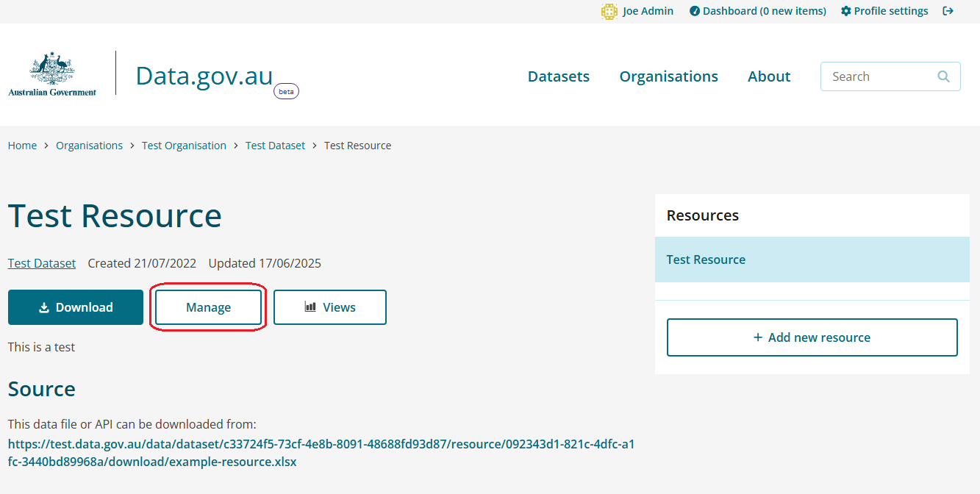Image resolution: width=980 pixels, height=494 pixels.
Task: Go to Test Dataset breadcrumb
Action: tap(275, 146)
